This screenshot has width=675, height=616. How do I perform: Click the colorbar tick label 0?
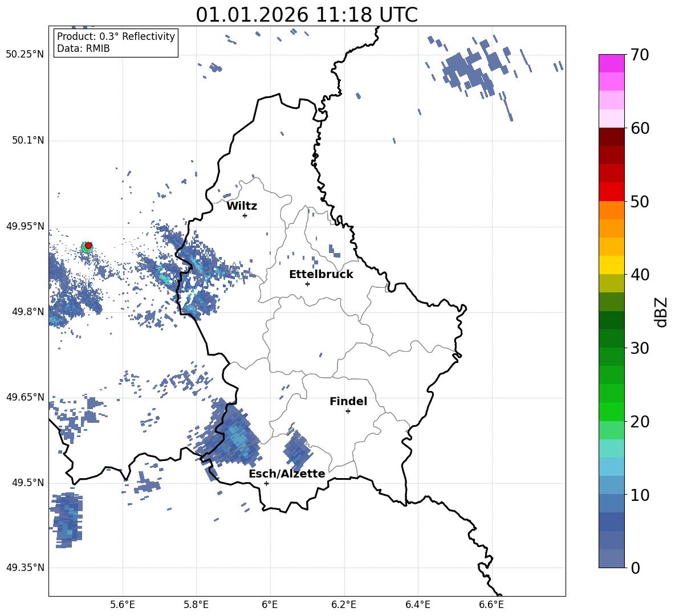[635, 568]
